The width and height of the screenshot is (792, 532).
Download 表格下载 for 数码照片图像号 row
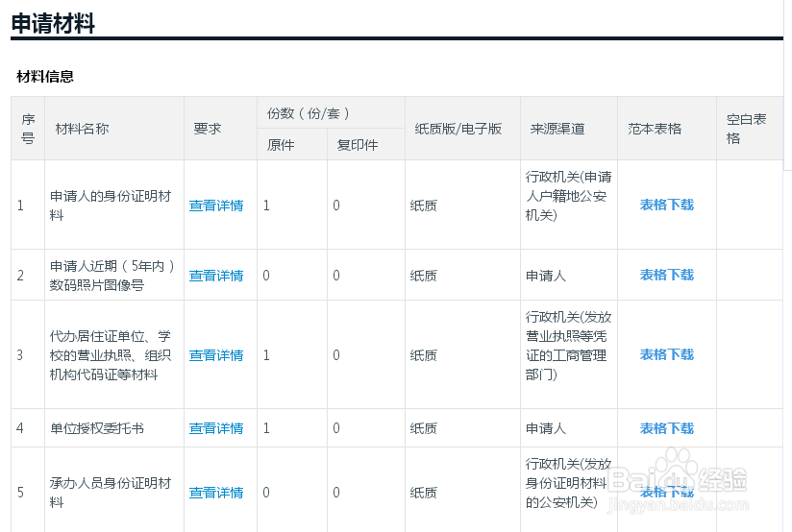tap(667, 275)
